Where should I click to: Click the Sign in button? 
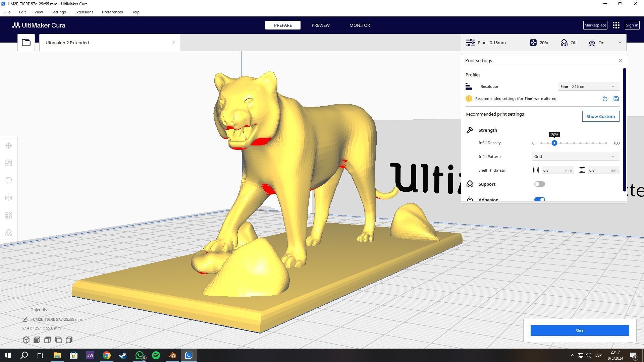click(632, 25)
